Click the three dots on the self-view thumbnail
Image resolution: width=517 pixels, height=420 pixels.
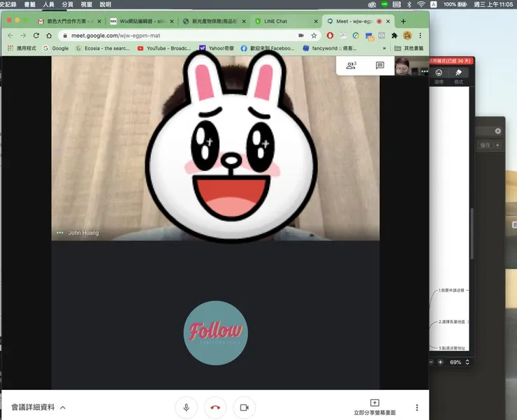(424, 71)
